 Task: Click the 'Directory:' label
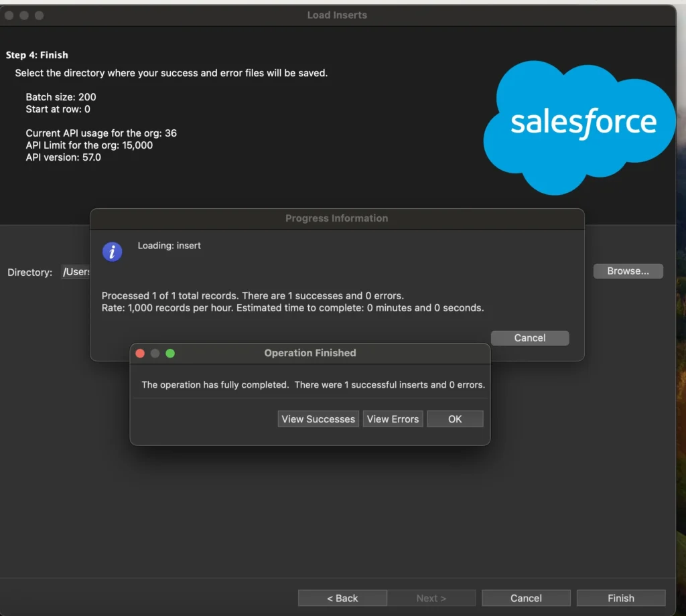pyautogui.click(x=29, y=273)
